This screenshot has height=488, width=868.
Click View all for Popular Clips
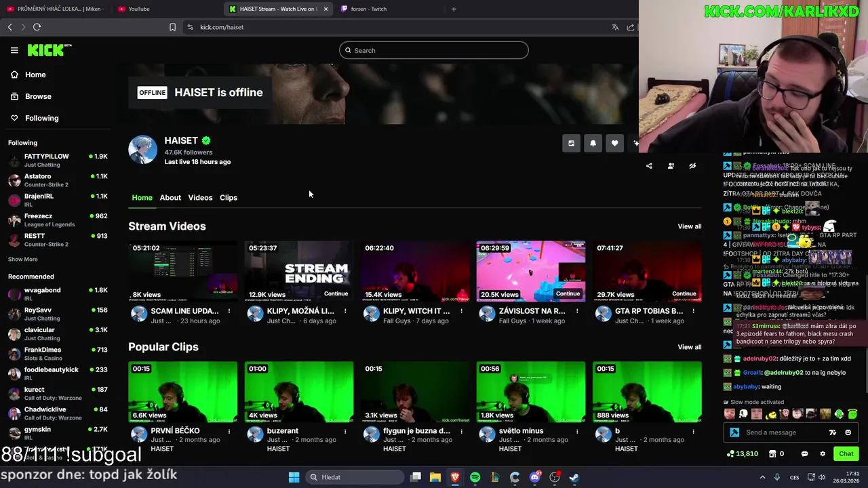coord(689,347)
